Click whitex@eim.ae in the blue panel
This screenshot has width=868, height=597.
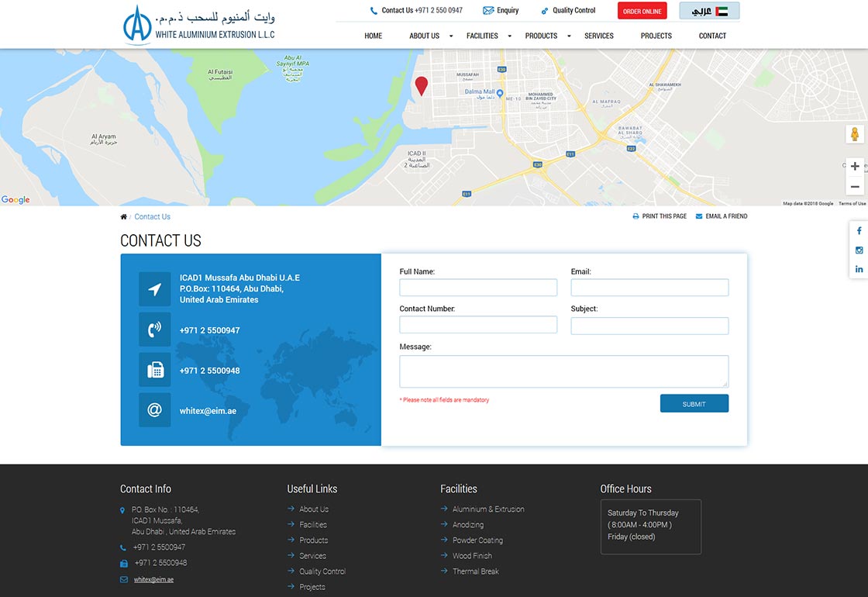point(208,411)
